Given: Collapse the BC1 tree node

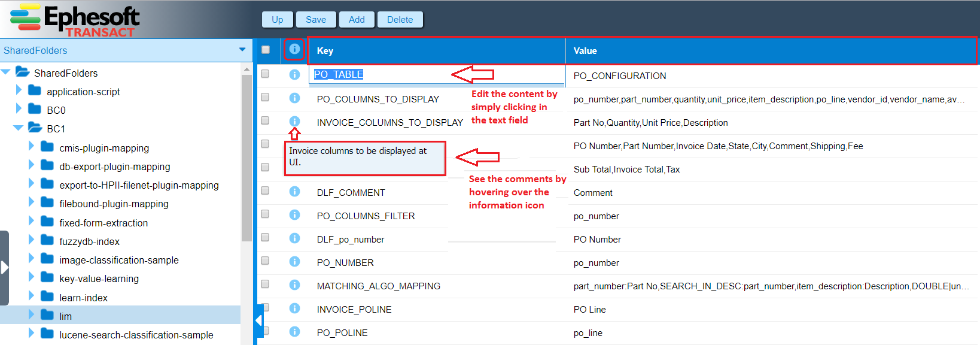Looking at the screenshot, I should pos(18,128).
